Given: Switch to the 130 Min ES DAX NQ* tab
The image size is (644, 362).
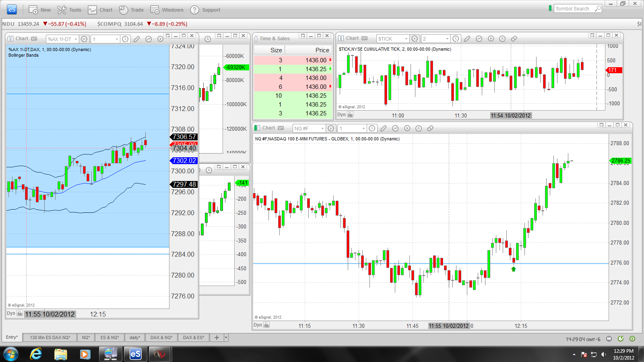Looking at the screenshot, I should point(50,337).
